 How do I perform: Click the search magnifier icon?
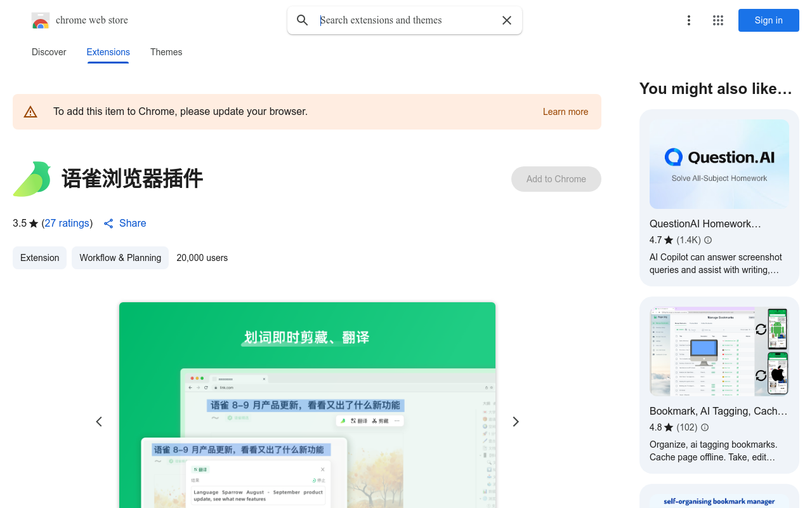[303, 20]
